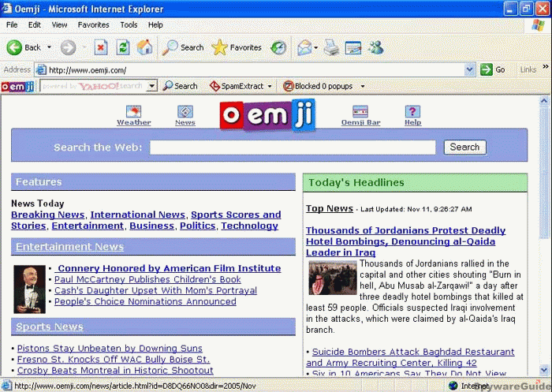Screen dimensions: 552x392
Task: Open the Help menu
Action: [155, 25]
